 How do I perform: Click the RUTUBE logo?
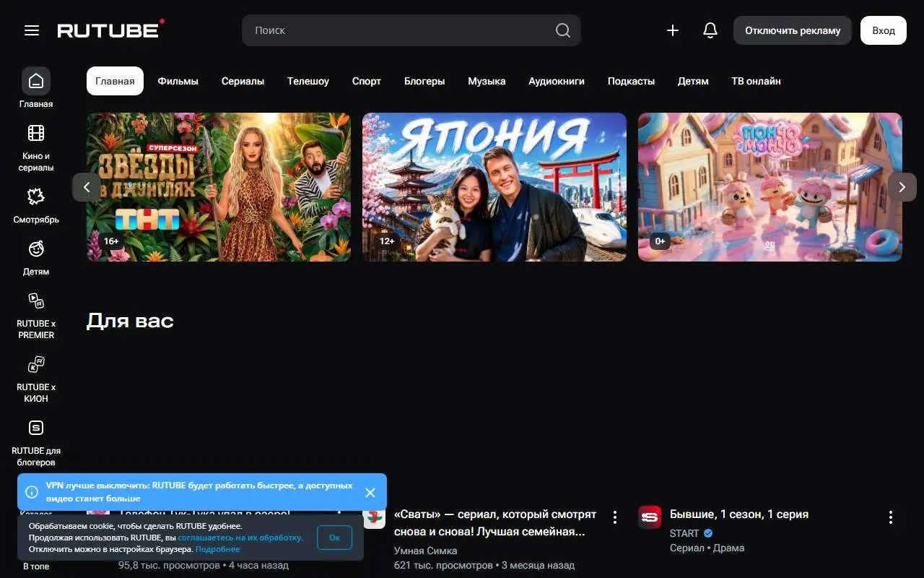110,30
